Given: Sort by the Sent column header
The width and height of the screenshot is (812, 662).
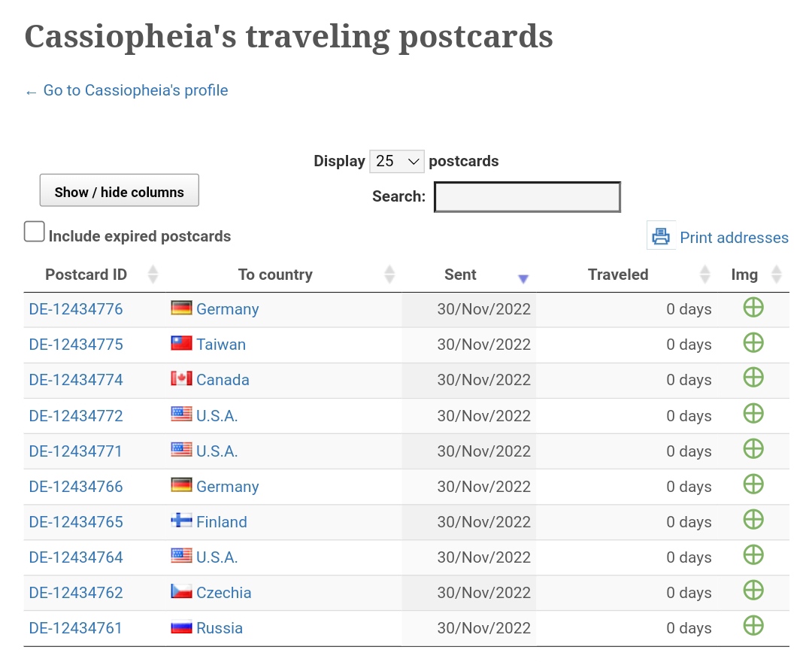Looking at the screenshot, I should point(460,275).
